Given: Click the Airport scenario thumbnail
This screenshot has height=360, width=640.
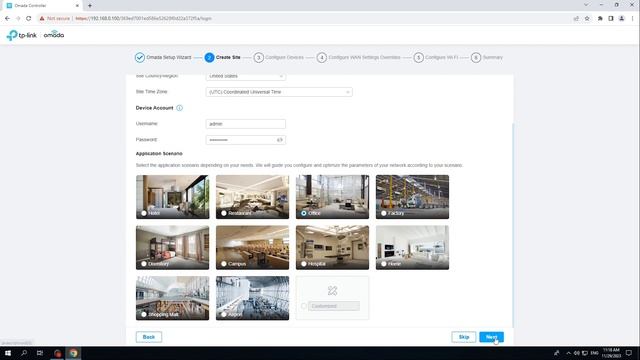Looking at the screenshot, I should click(253, 298).
